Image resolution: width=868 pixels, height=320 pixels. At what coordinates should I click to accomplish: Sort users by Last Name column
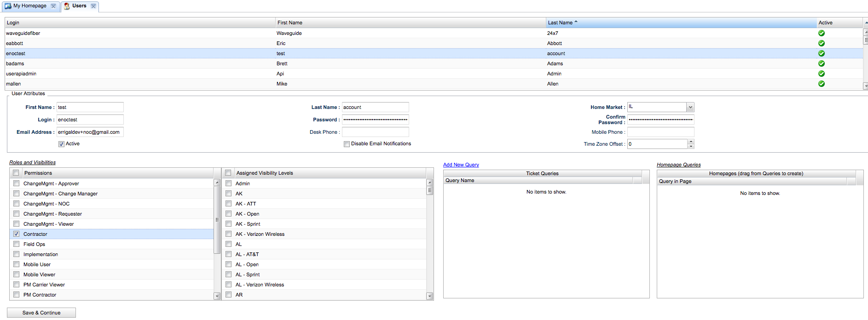point(560,23)
